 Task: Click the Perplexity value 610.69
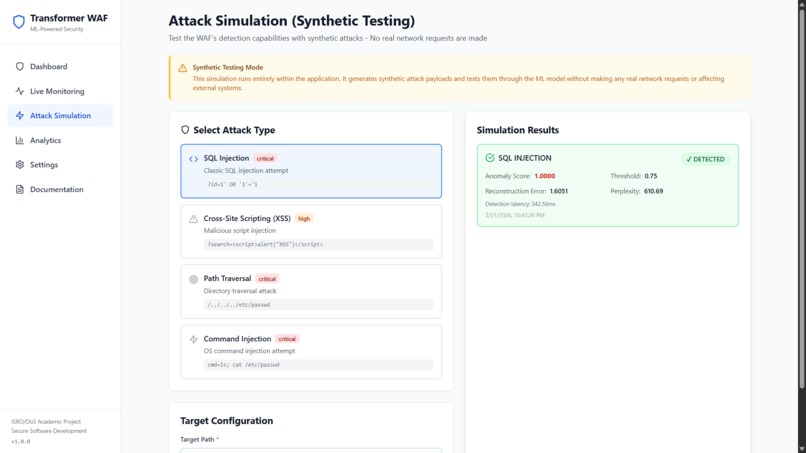(x=653, y=191)
